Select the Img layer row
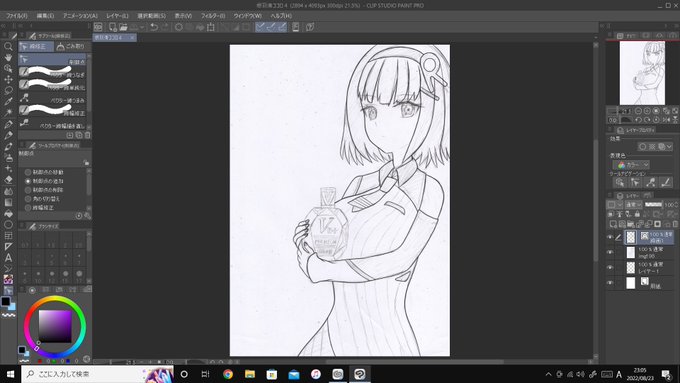This screenshot has width=680, height=383. tap(649, 252)
